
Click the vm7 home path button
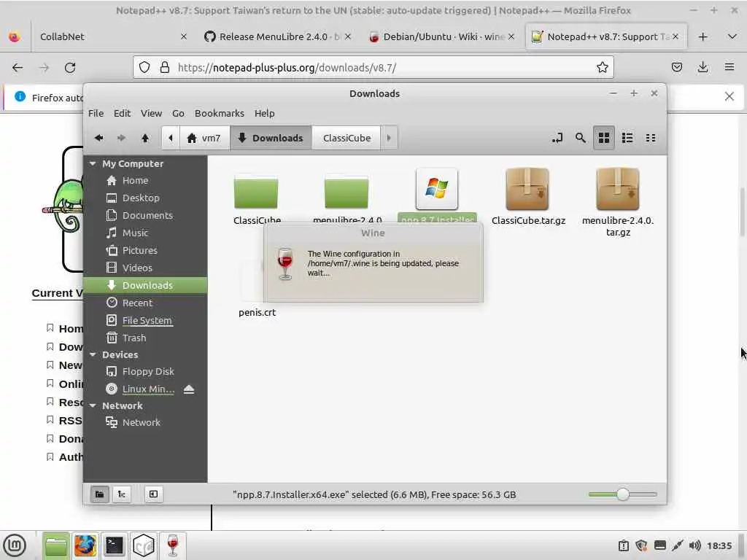(204, 138)
